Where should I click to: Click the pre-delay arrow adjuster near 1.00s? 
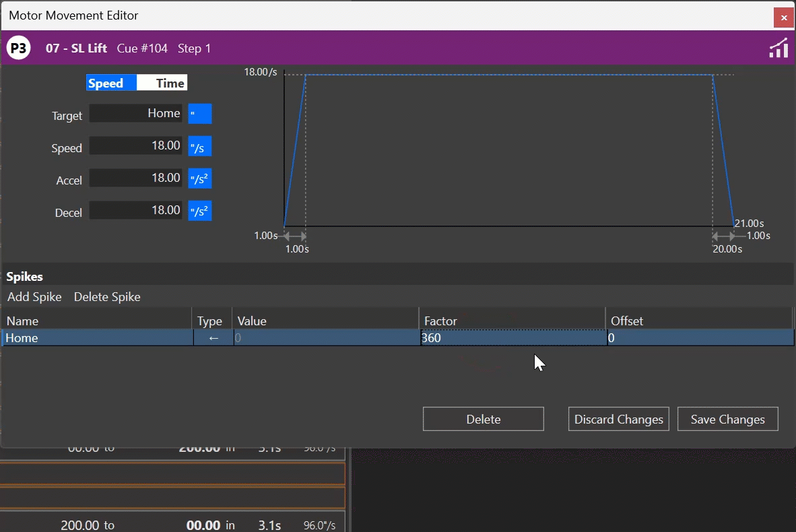click(x=294, y=236)
